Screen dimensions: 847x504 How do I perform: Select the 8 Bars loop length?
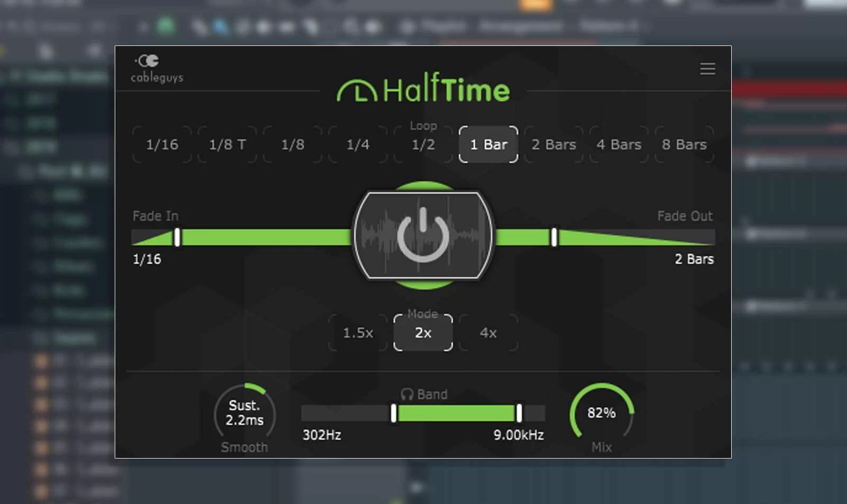pos(683,144)
